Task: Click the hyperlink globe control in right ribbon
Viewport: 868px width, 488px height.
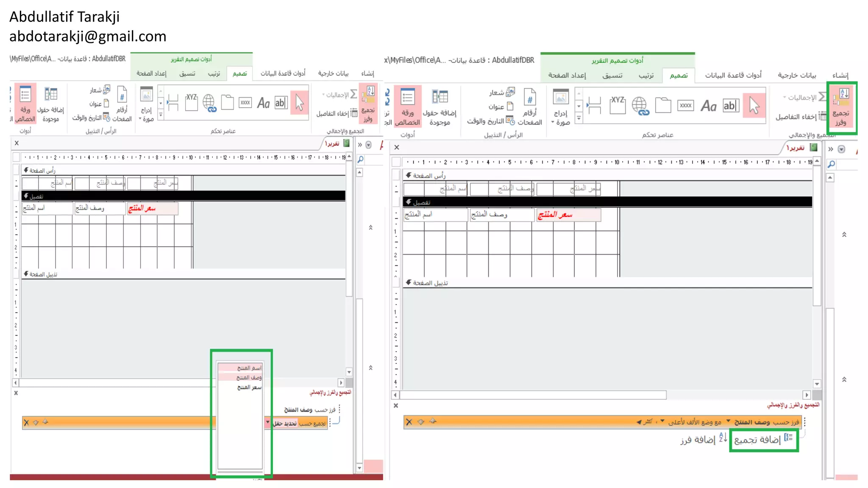Action: pyautogui.click(x=640, y=105)
